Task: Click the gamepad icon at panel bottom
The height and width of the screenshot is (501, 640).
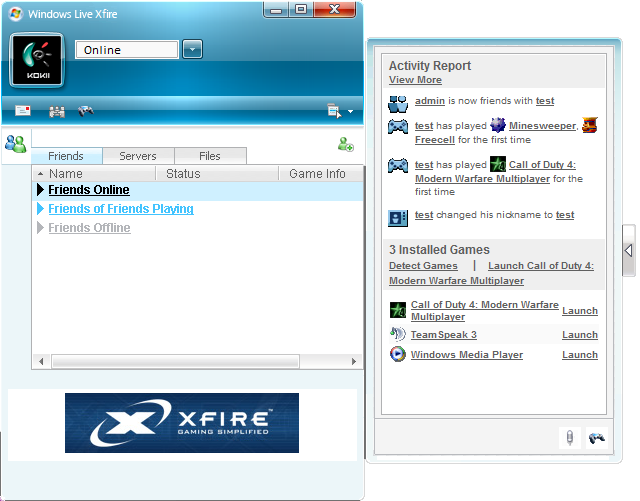Action: point(596,437)
